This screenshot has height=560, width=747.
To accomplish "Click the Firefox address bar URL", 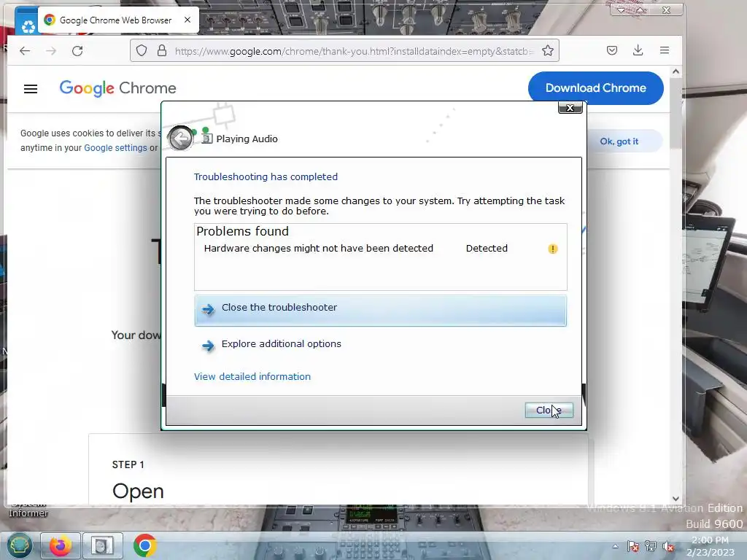I will pyautogui.click(x=354, y=51).
